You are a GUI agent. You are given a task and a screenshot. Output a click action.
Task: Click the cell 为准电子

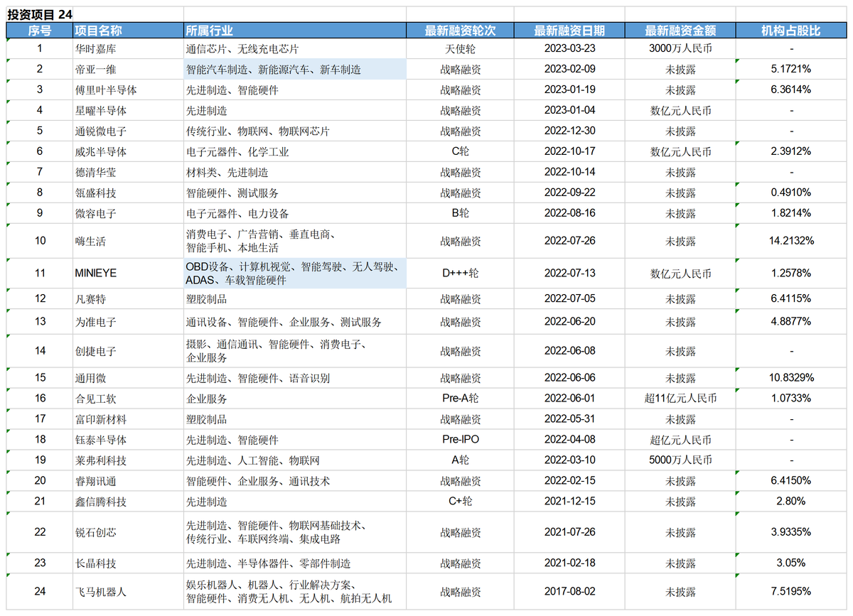click(128, 322)
